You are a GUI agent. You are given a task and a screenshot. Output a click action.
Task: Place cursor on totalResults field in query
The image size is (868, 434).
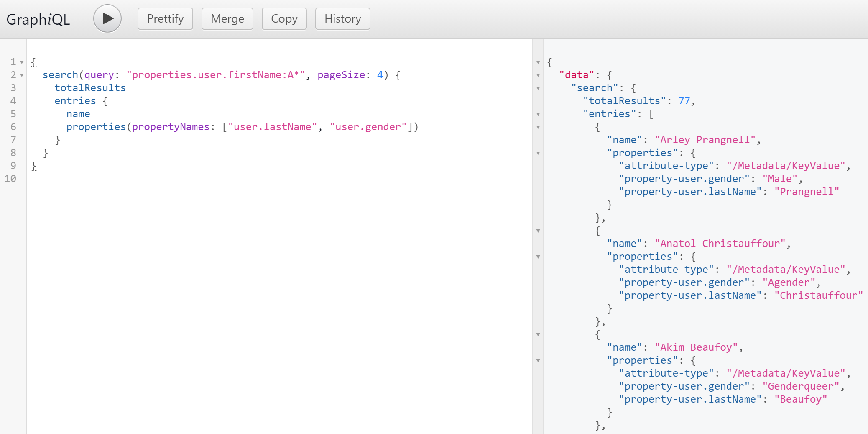(x=90, y=88)
